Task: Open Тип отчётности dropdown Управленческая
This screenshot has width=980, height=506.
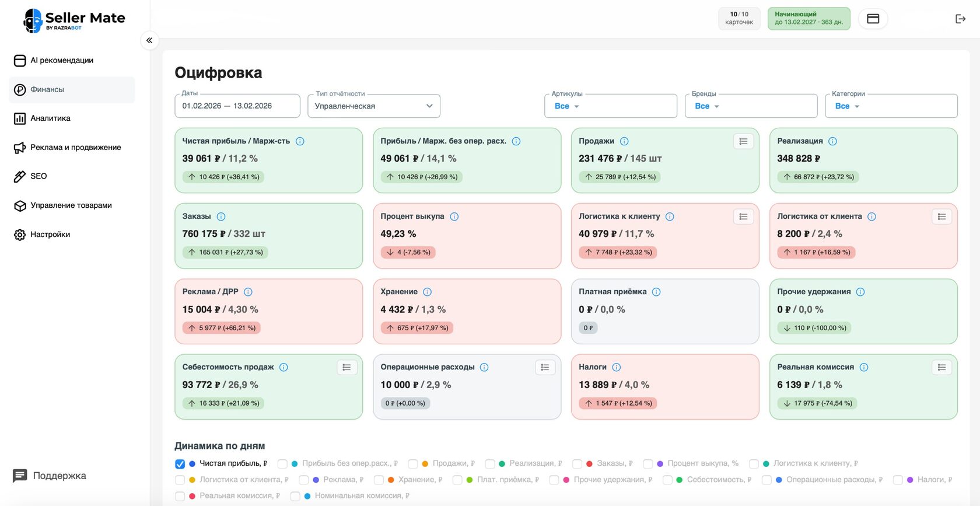Action: click(374, 106)
